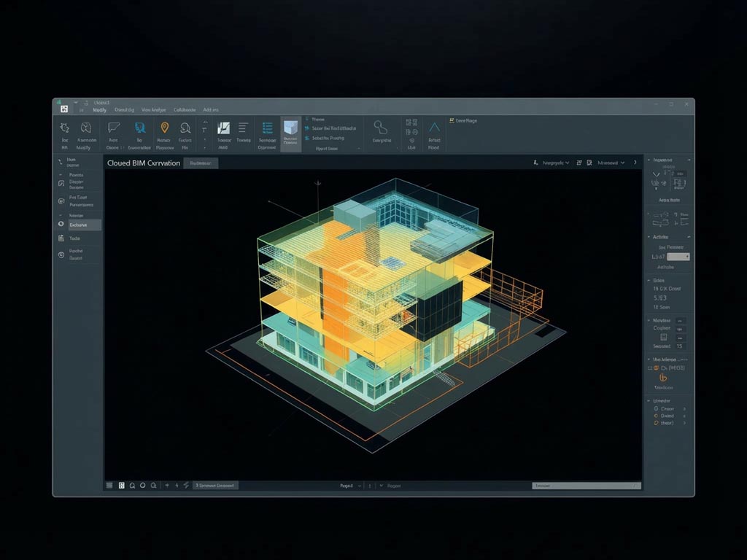Select the Reset Flood mountain icon

click(433, 128)
